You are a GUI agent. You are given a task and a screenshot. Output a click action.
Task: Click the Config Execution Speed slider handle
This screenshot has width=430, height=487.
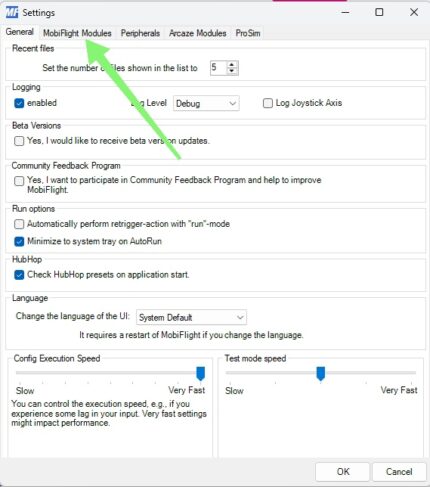coord(200,373)
